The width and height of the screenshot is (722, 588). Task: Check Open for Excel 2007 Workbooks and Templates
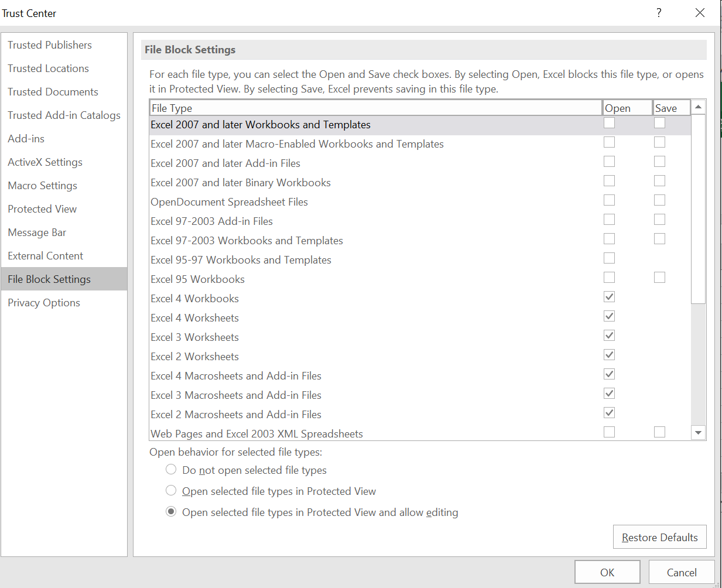coord(610,123)
